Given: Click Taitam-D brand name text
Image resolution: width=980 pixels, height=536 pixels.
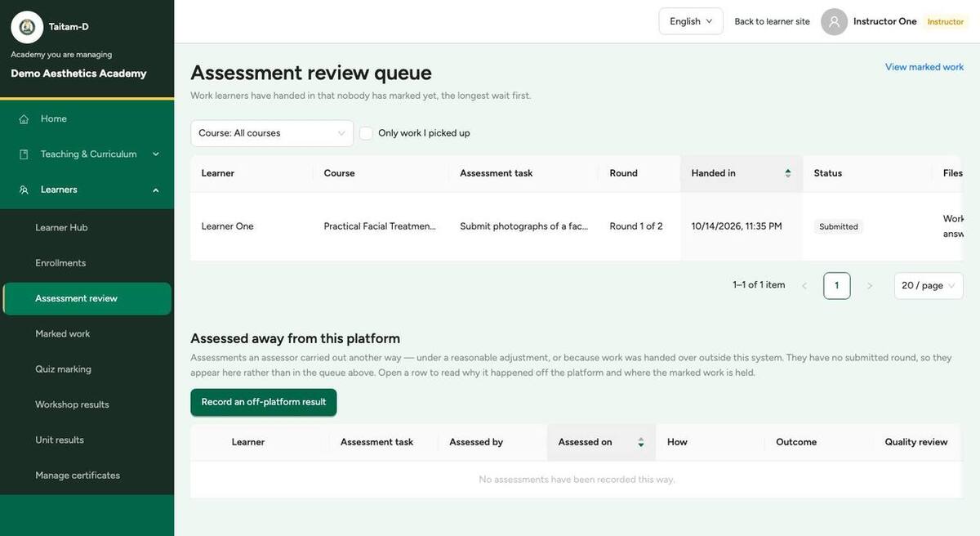Looking at the screenshot, I should pos(69,27).
